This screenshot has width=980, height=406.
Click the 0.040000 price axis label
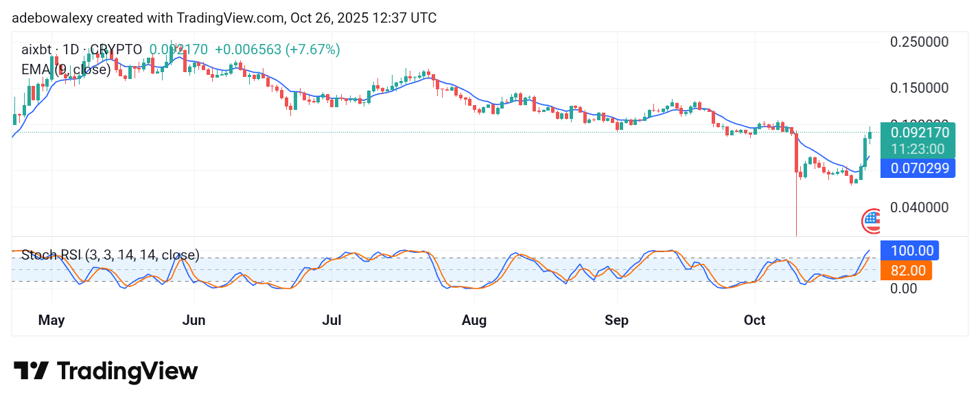tap(919, 207)
